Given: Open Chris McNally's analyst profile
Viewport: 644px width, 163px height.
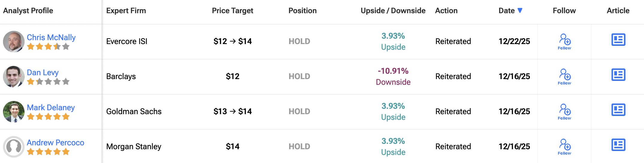Looking at the screenshot, I should click(51, 37).
